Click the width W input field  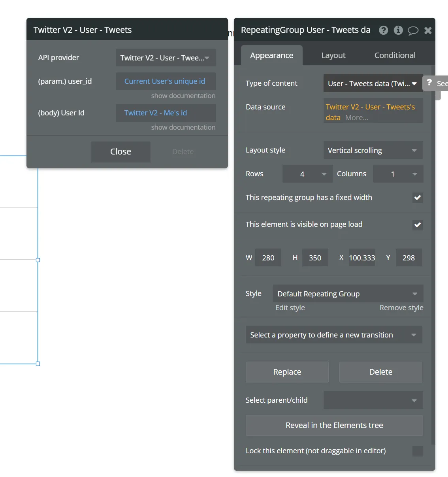pos(268,258)
